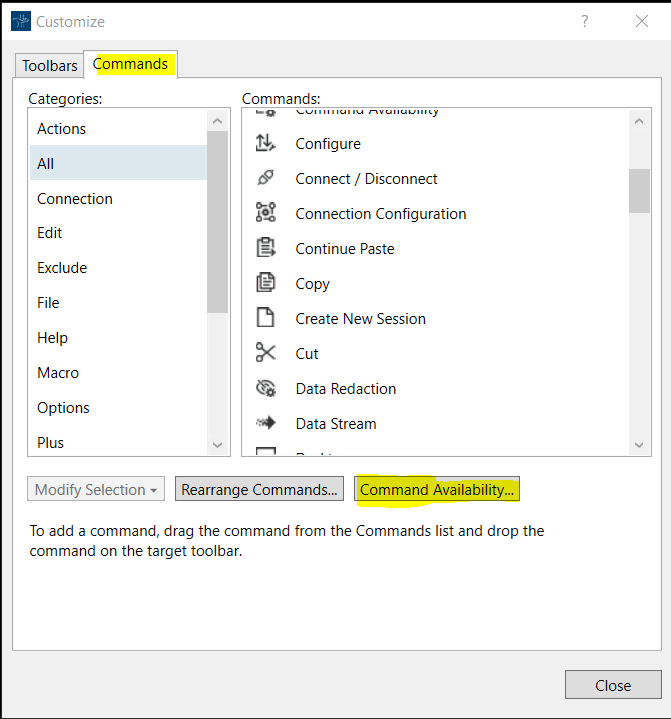The image size is (671, 719).
Task: Select the Data Stream command label
Action: (x=336, y=424)
